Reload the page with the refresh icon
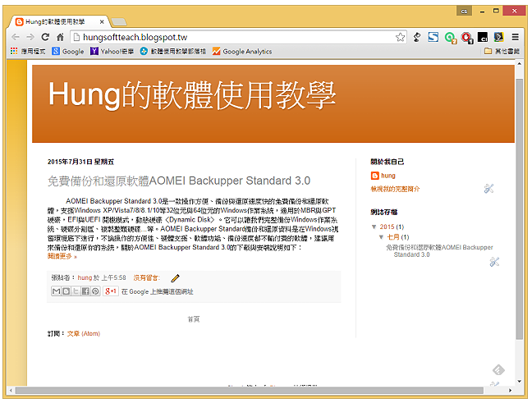 coord(45,37)
